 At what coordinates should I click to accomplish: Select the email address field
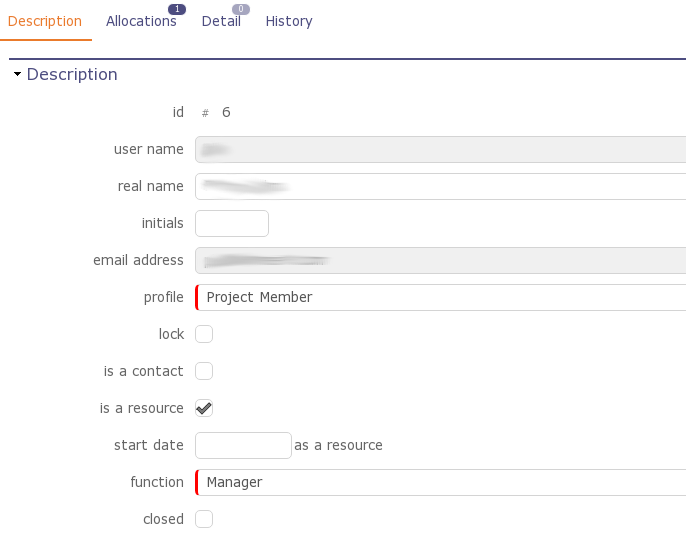pyautogui.click(x=440, y=260)
